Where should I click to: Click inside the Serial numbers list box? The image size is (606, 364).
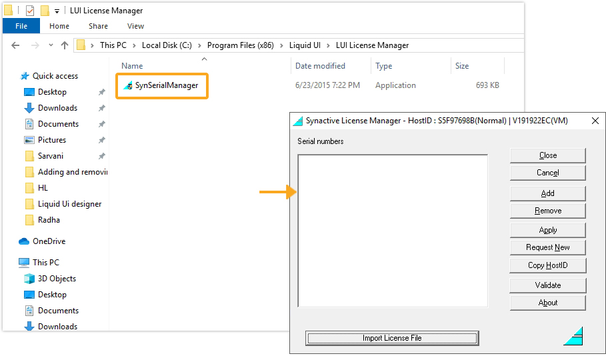click(393, 231)
